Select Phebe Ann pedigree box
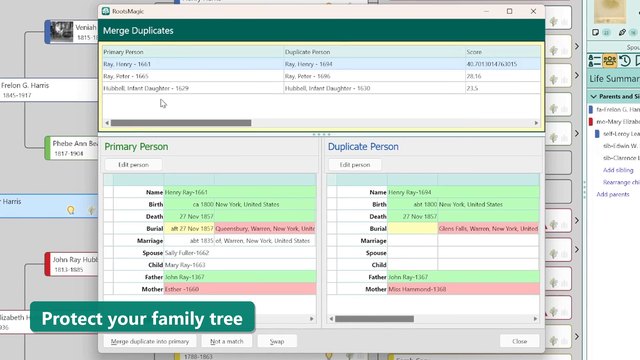This screenshot has width=640, height=360. 71,148
